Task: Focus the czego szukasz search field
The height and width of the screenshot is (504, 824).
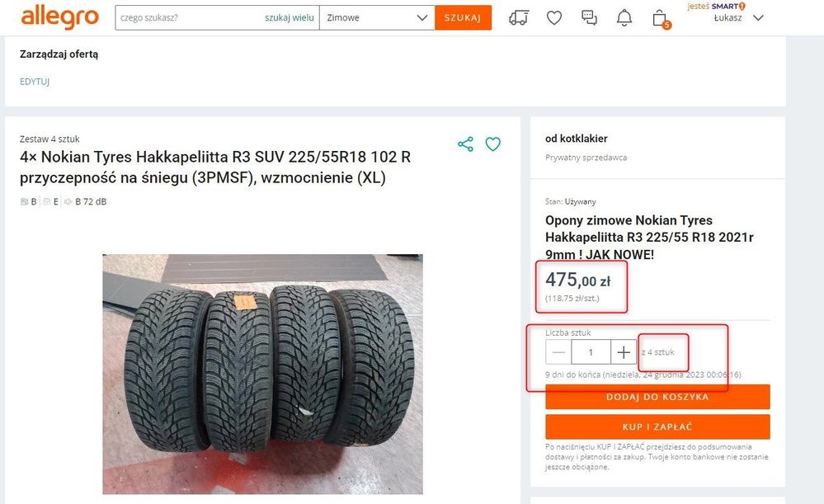Action: [189, 18]
